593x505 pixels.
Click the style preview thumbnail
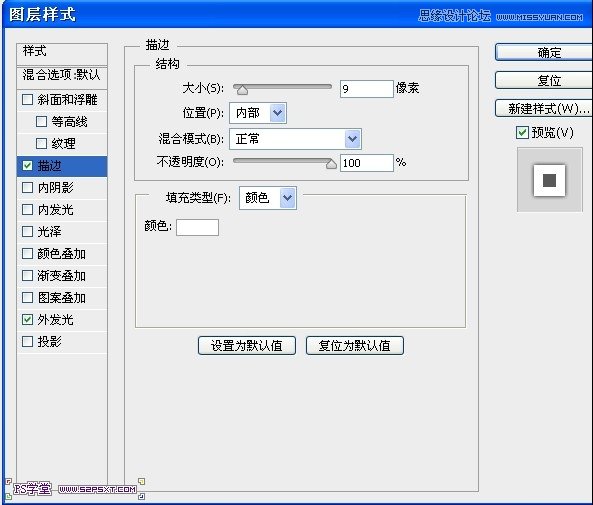pyautogui.click(x=550, y=180)
